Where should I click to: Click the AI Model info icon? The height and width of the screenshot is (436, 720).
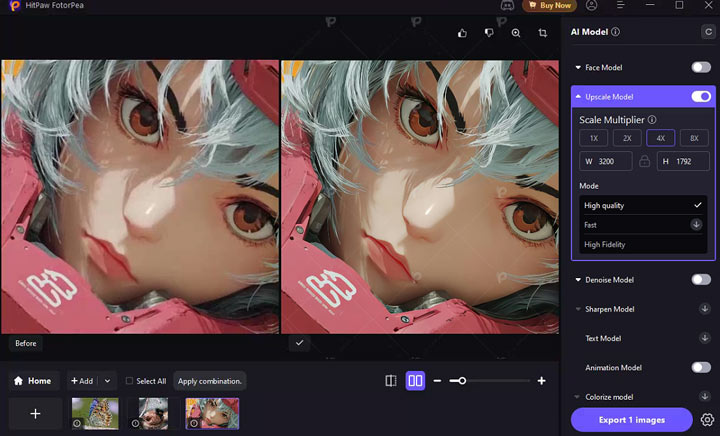(x=615, y=32)
